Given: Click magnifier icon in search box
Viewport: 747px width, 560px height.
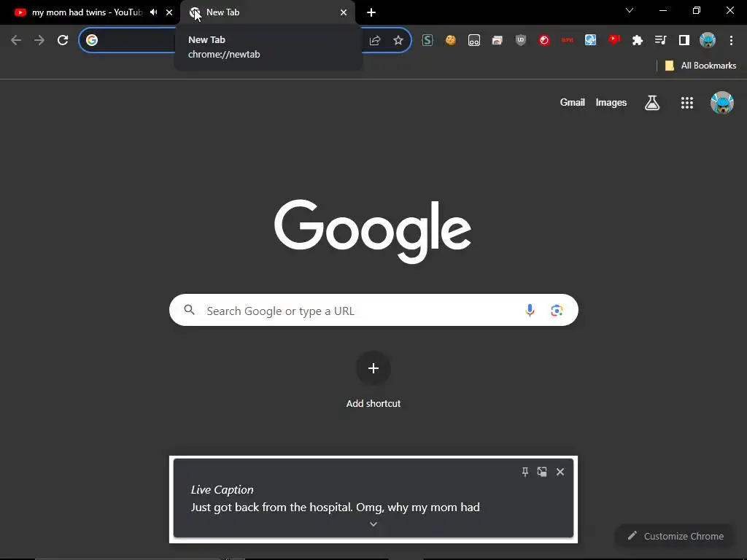Looking at the screenshot, I should point(190,310).
